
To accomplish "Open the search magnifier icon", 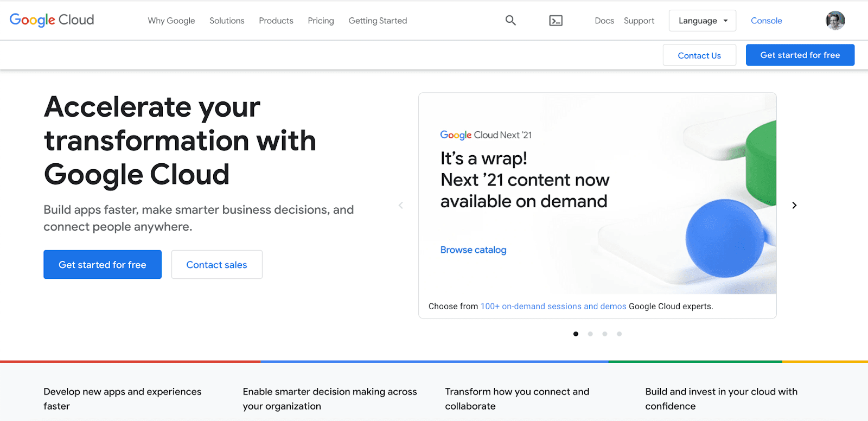I will pyautogui.click(x=510, y=20).
